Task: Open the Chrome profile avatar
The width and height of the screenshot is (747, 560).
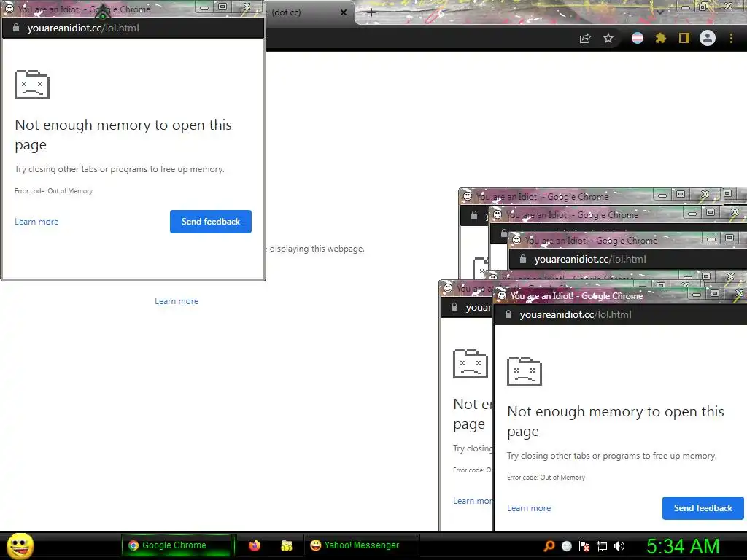Action: (708, 38)
